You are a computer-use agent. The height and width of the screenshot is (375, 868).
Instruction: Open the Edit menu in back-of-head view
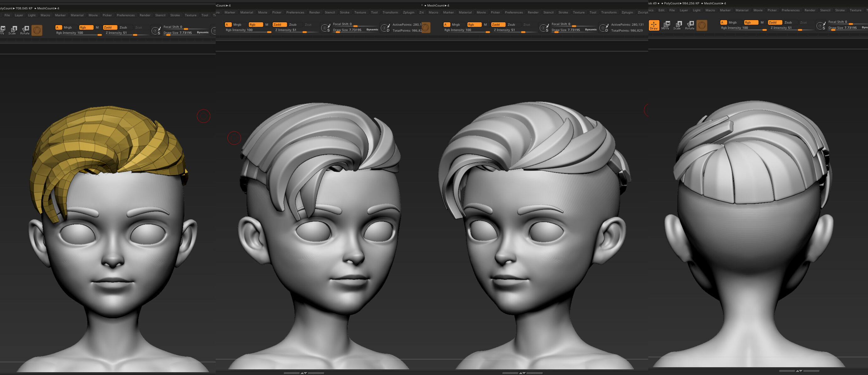(x=661, y=10)
